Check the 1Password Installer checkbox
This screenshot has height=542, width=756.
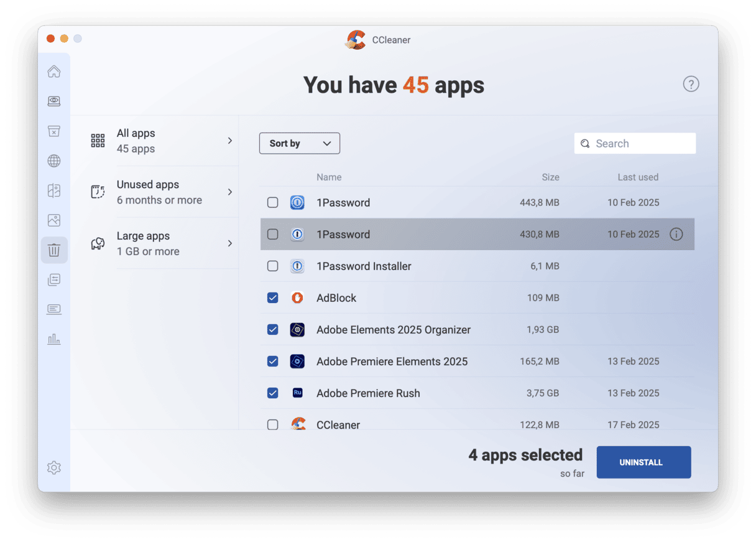pos(273,266)
